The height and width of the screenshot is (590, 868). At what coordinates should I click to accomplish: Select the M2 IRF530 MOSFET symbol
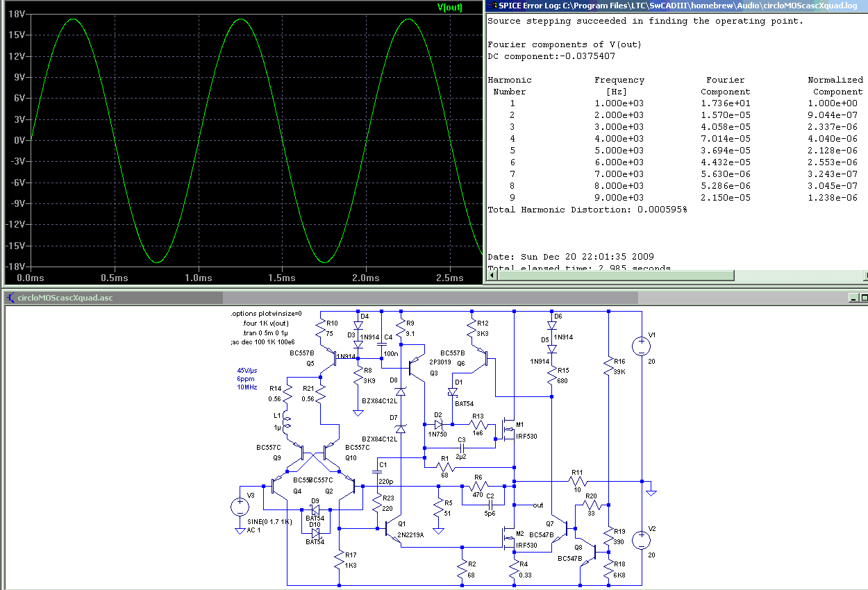pyautogui.click(x=507, y=538)
